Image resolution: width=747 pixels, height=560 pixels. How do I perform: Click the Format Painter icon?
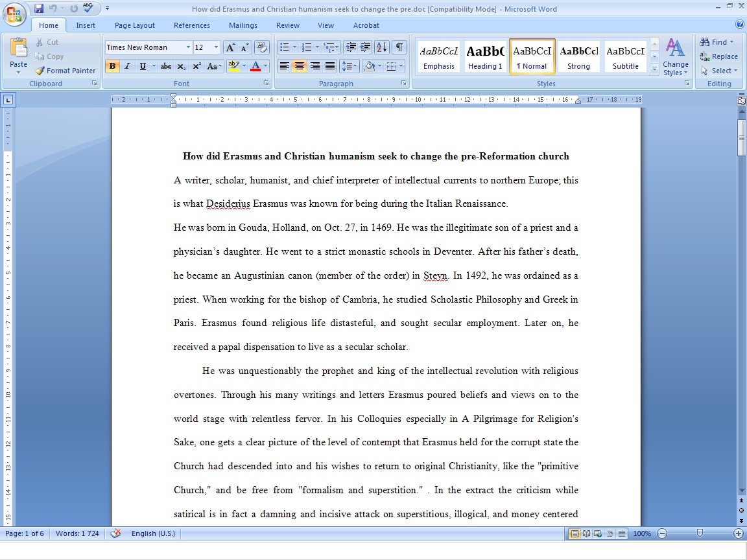(x=65, y=71)
